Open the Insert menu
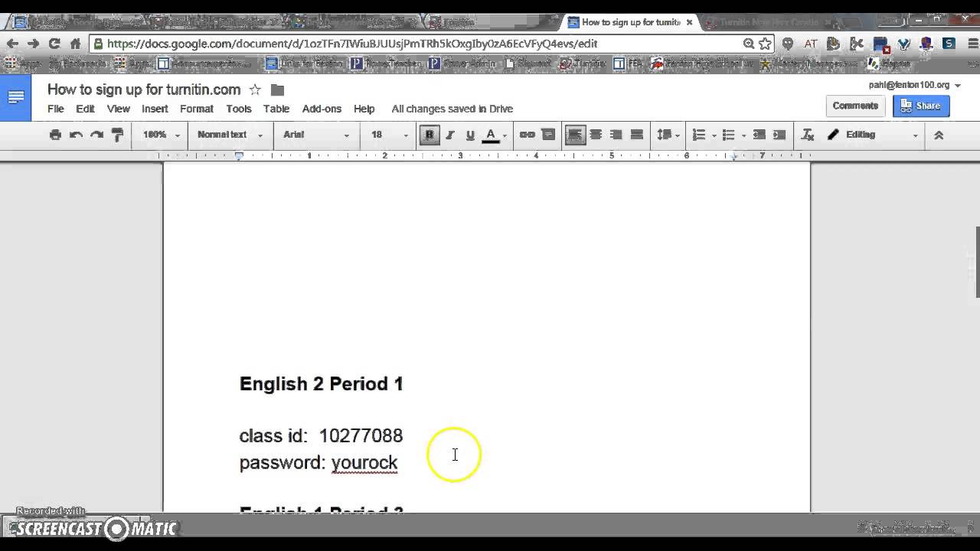 point(155,109)
